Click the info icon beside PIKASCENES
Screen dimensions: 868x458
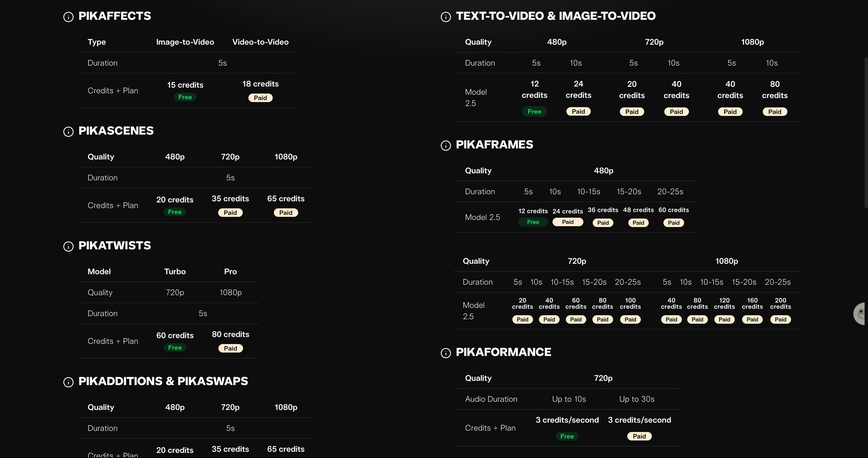point(68,132)
